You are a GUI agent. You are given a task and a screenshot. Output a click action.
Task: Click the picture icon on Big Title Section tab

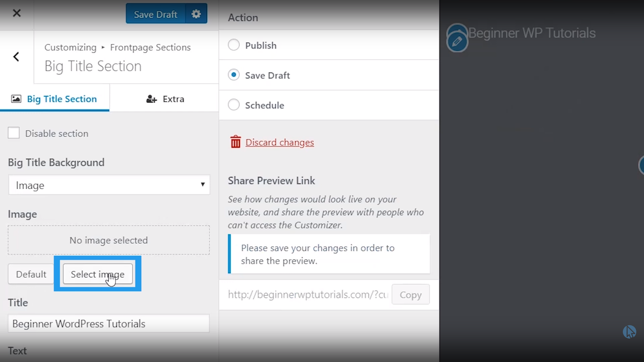tap(16, 99)
